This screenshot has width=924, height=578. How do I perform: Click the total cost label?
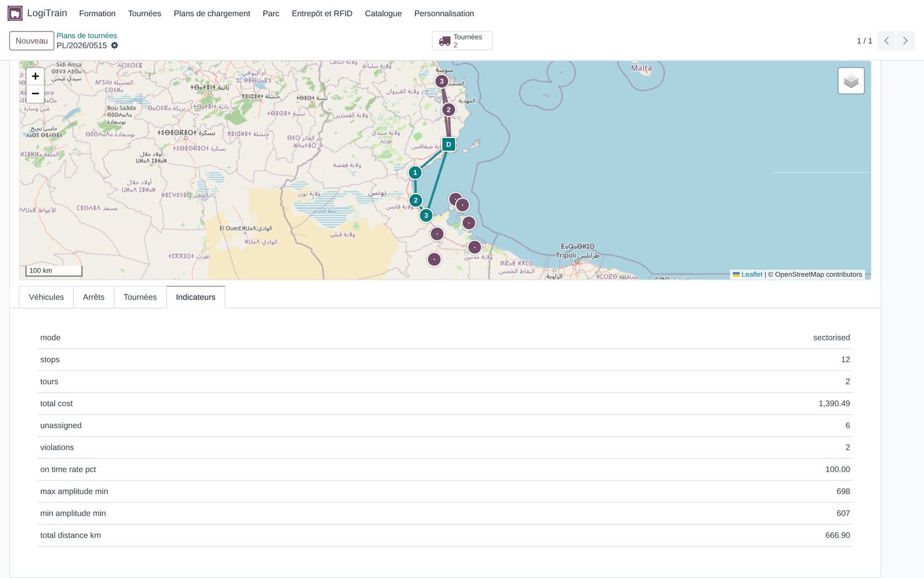pos(57,404)
